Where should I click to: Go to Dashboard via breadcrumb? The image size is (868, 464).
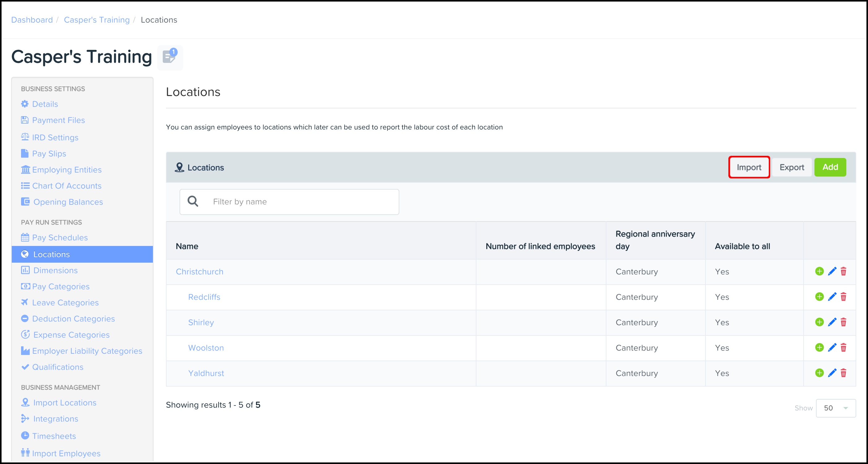tap(32, 20)
